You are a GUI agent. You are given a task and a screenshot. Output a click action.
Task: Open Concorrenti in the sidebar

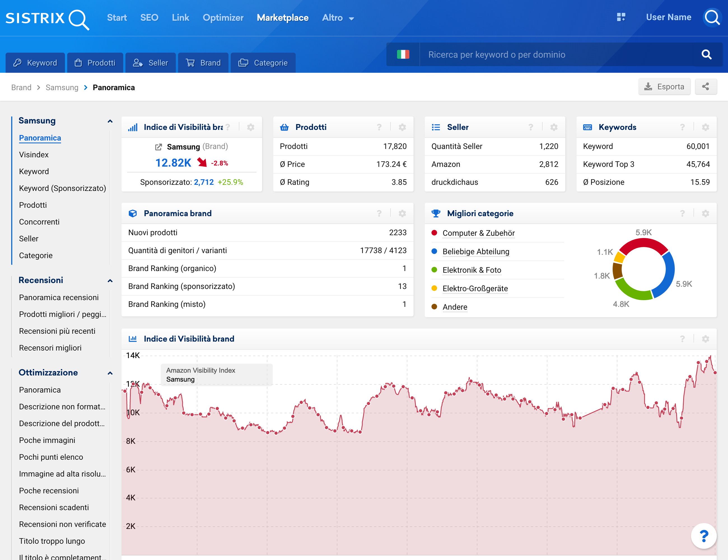click(39, 222)
